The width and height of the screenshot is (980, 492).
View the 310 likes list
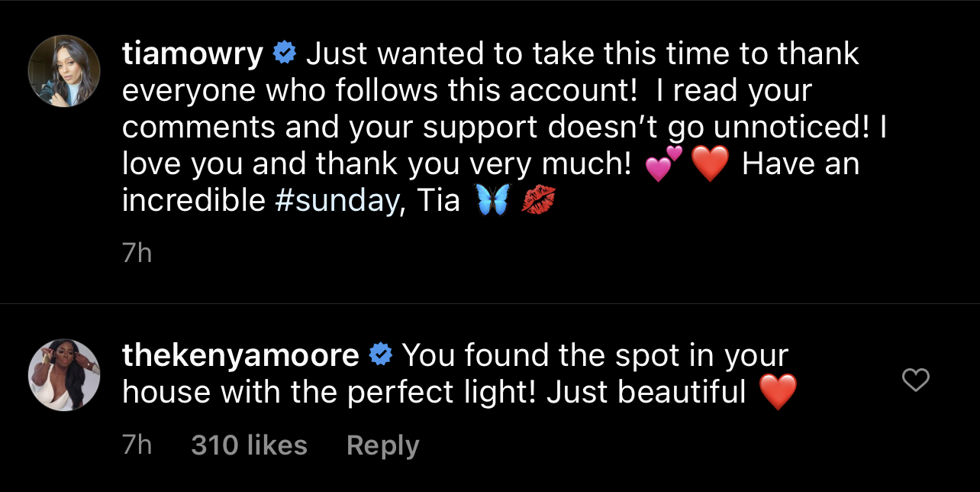(249, 445)
